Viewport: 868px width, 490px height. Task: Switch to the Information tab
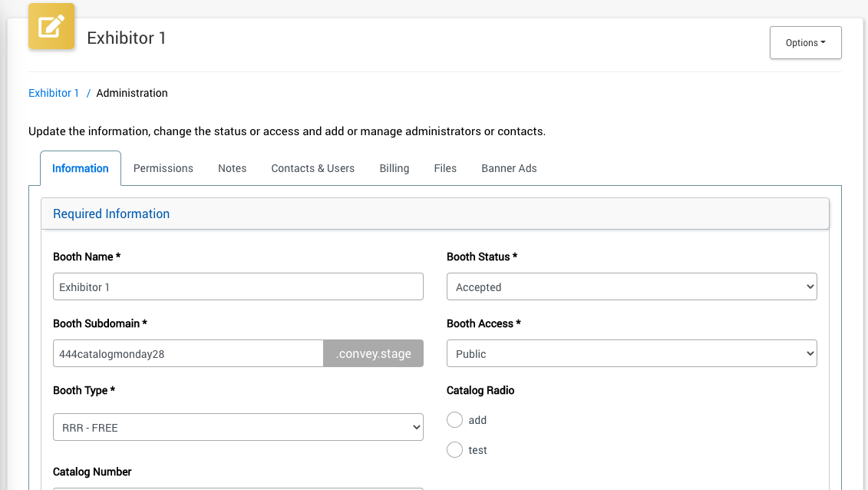(81, 168)
